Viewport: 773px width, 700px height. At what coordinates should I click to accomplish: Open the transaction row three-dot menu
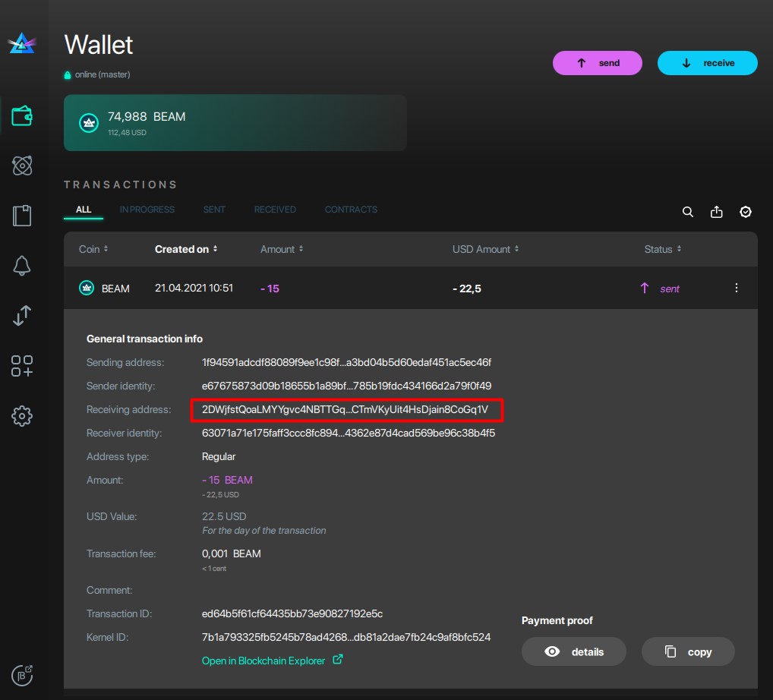click(735, 288)
